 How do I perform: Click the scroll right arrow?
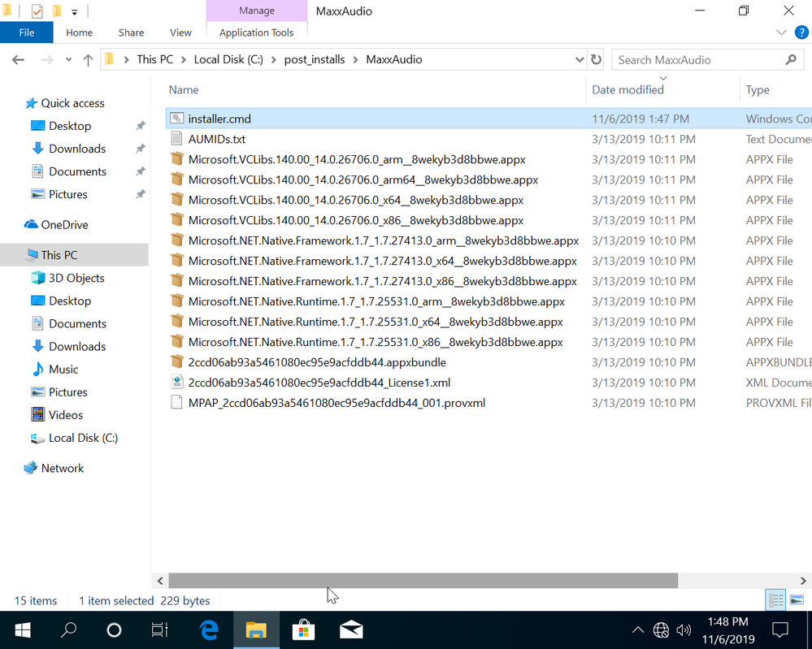[x=803, y=581]
